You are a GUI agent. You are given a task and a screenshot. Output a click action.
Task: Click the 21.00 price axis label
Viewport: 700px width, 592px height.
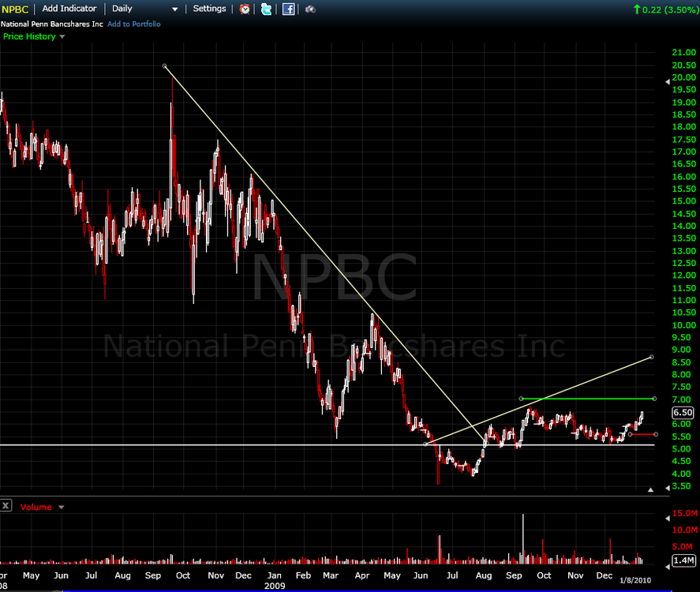coord(684,52)
